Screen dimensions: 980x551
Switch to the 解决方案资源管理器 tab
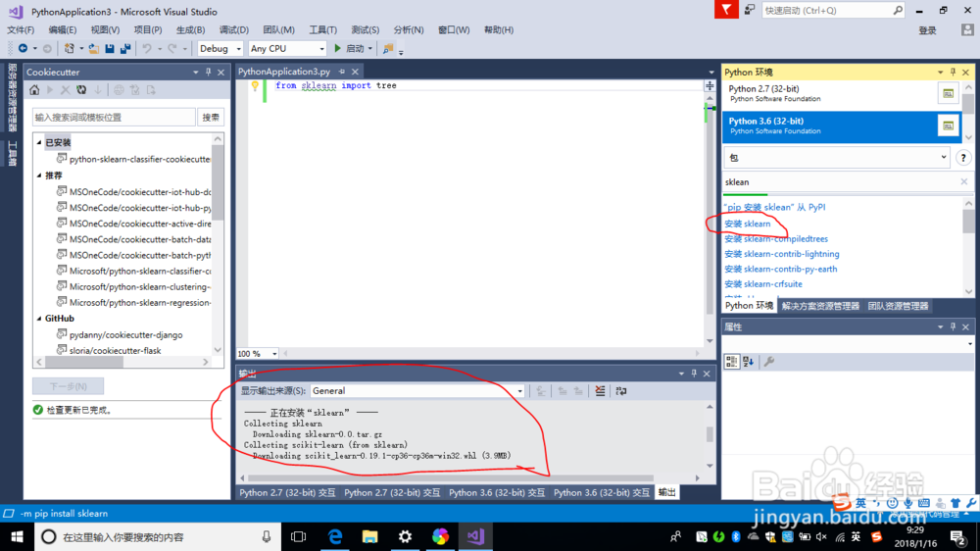point(820,306)
